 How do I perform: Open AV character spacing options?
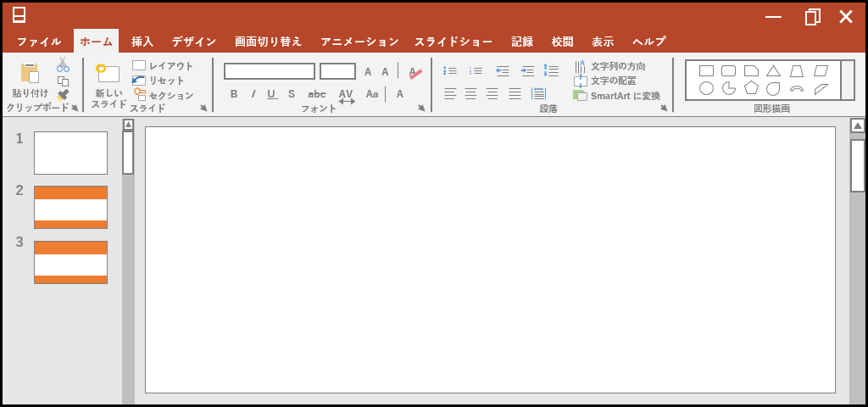(347, 97)
